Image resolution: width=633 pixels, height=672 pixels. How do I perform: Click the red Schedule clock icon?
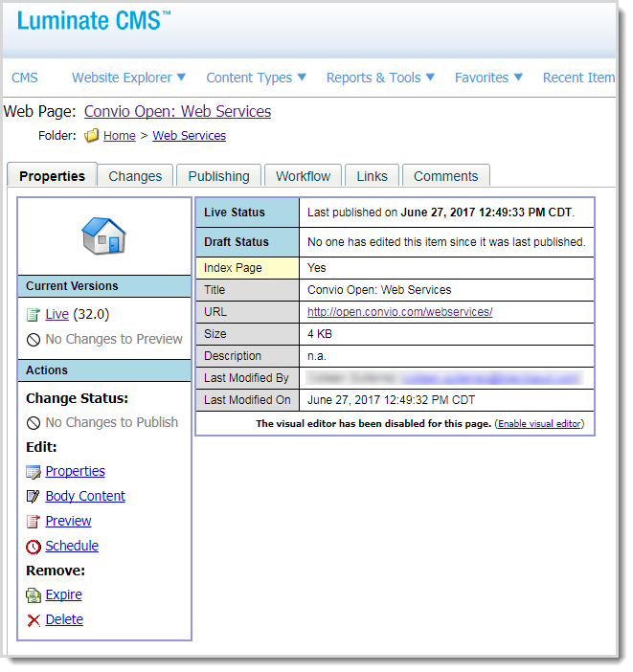tap(34, 547)
